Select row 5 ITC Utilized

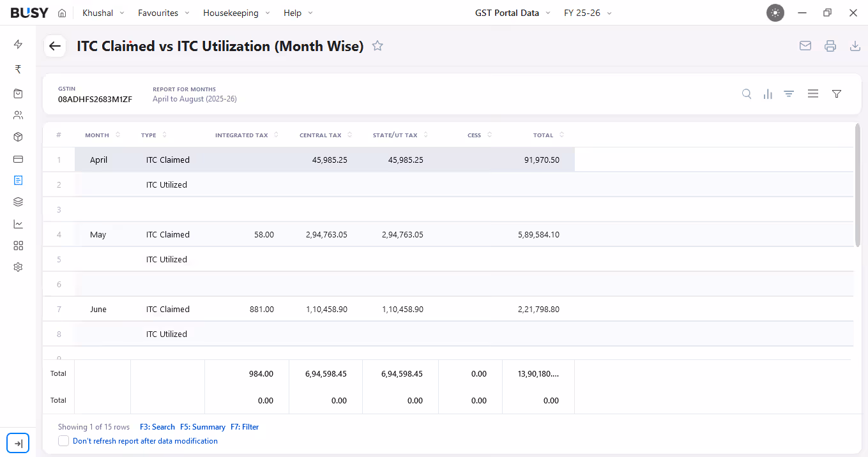[x=448, y=259]
